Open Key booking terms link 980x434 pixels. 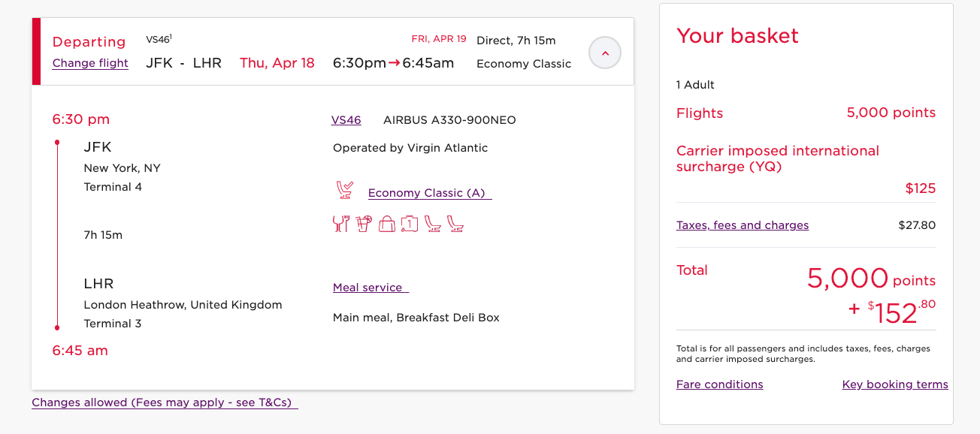coord(895,384)
